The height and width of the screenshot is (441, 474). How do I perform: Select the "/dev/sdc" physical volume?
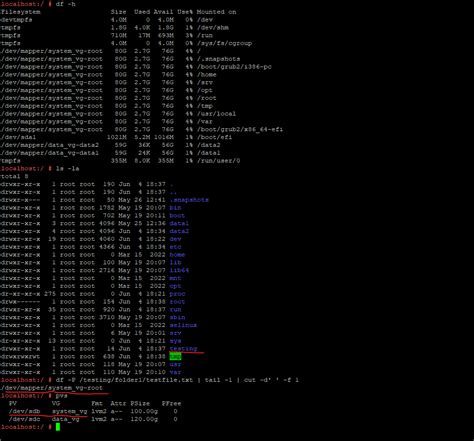25,419
